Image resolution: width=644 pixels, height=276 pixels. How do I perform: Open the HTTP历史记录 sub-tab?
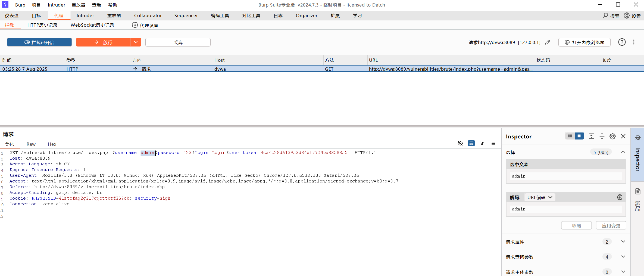(x=42, y=25)
